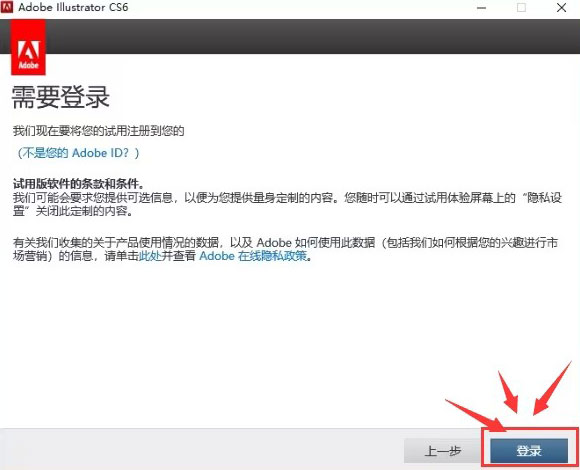Image resolution: width=580 pixels, height=470 pixels.
Task: Click the 登录 sign-in button
Action: (529, 450)
